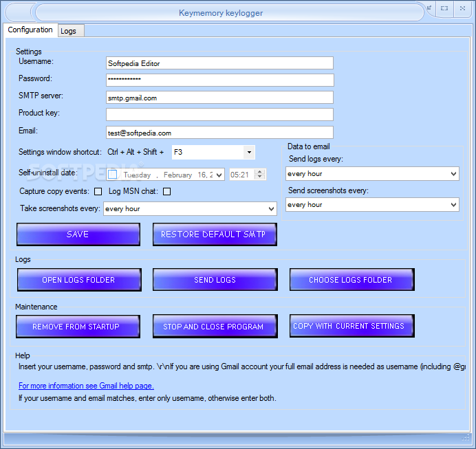Focus the Password field
This screenshot has height=449, width=476.
(219, 80)
